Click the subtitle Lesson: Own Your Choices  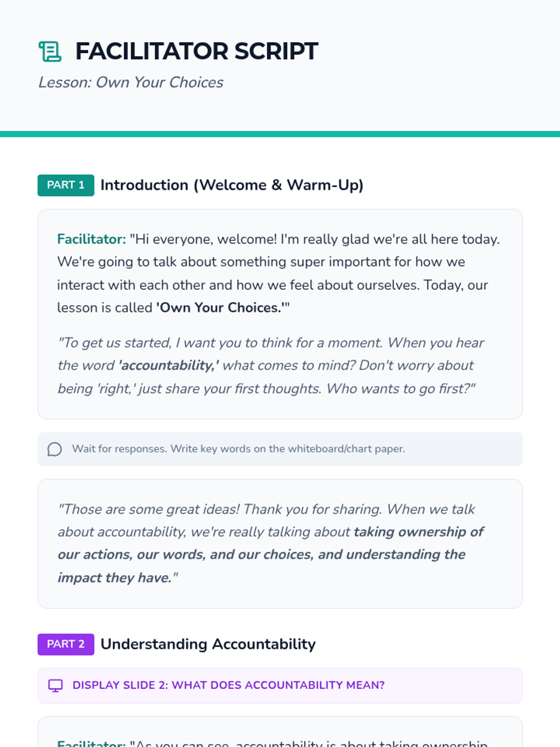(x=131, y=83)
